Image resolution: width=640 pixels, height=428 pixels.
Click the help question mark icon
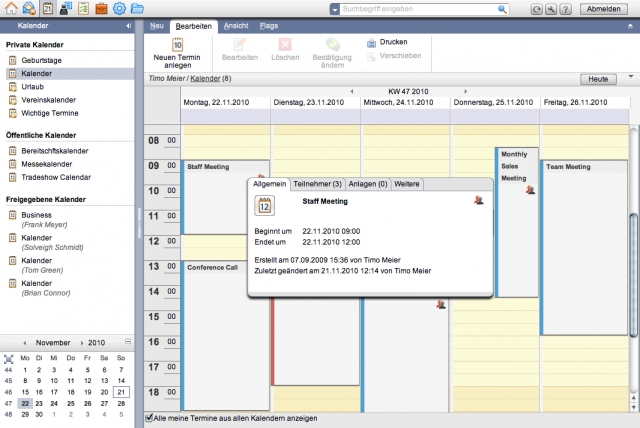pos(566,9)
